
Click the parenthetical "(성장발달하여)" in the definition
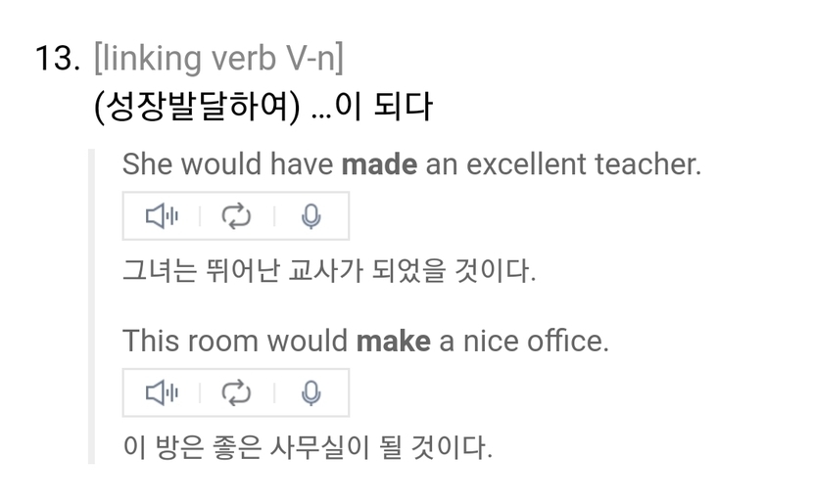(197, 107)
